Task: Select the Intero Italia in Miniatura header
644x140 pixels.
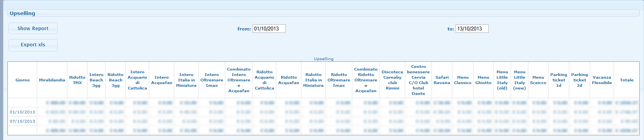Action: pos(186,80)
